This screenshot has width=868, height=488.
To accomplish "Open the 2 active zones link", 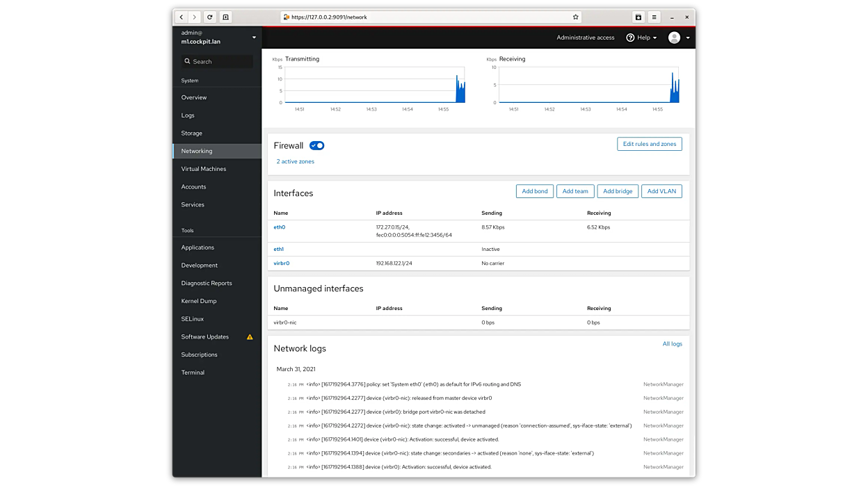I will click(296, 161).
